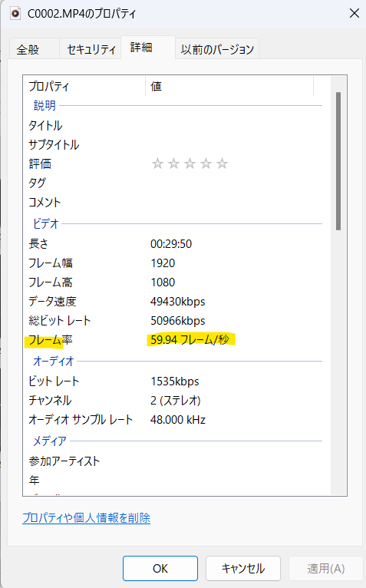Click the 00:29:50 length value
Viewport: 366px width, 588px height.
171,244
